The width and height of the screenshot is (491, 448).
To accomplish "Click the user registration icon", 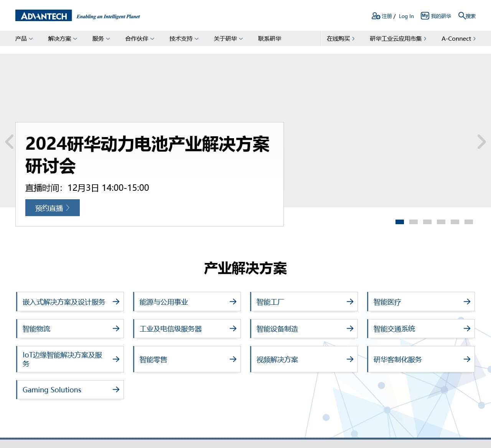I will pyautogui.click(x=376, y=16).
